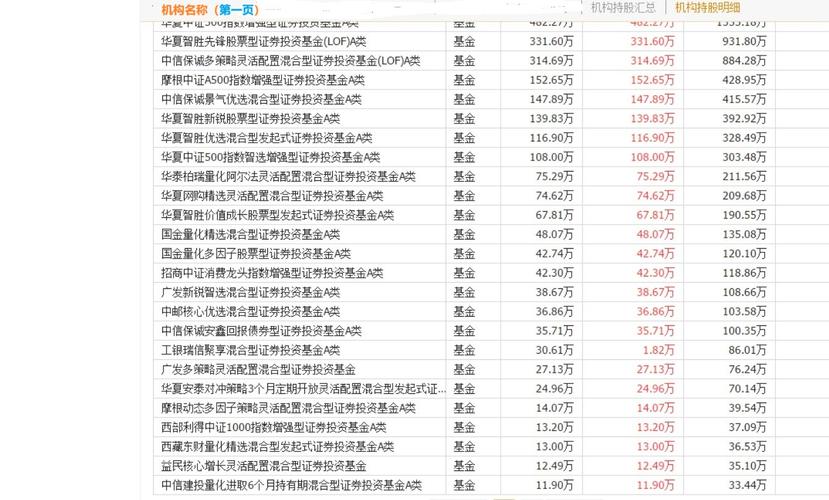Select 摩根中证A500指数增强型证券投资基金A类
Screen dimensions: 829x500
[263, 80]
